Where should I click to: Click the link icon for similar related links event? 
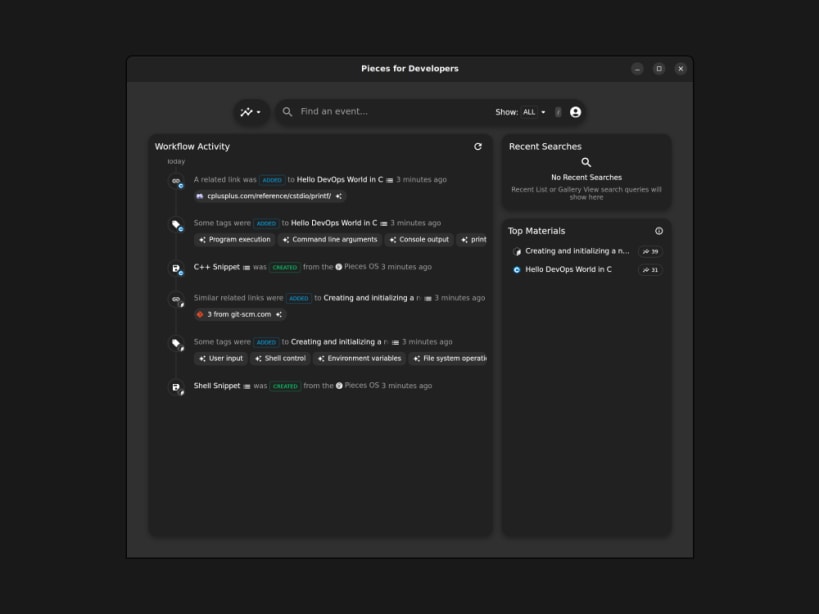[x=177, y=300]
